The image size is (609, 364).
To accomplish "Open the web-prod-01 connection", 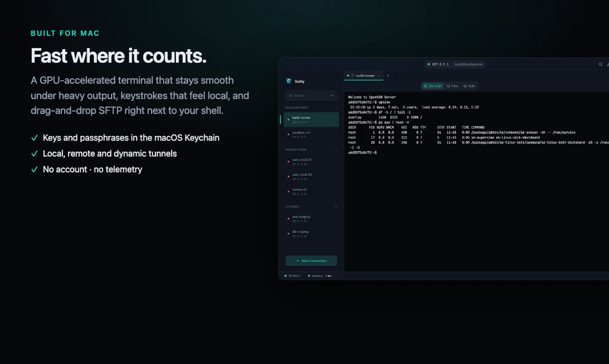I will 311,162.
